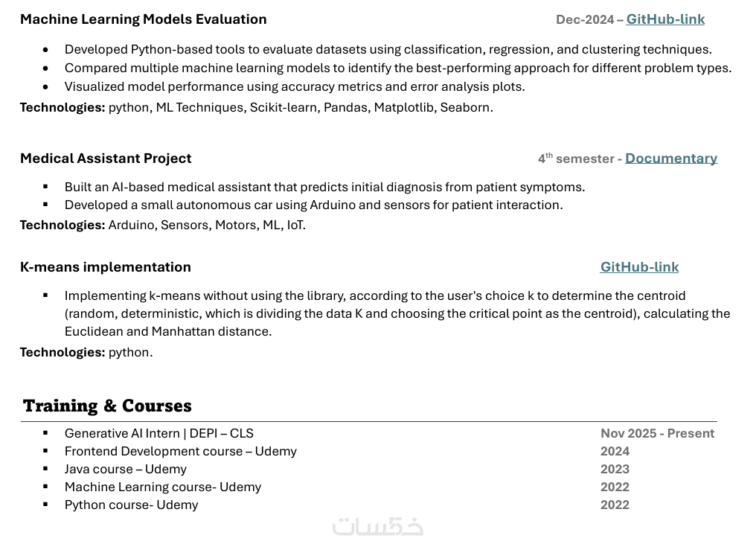Image resolution: width=756 pixels, height=547 pixels.
Task: Click the Technologies line listing Scikit-learn and Pandas
Action: (256, 107)
